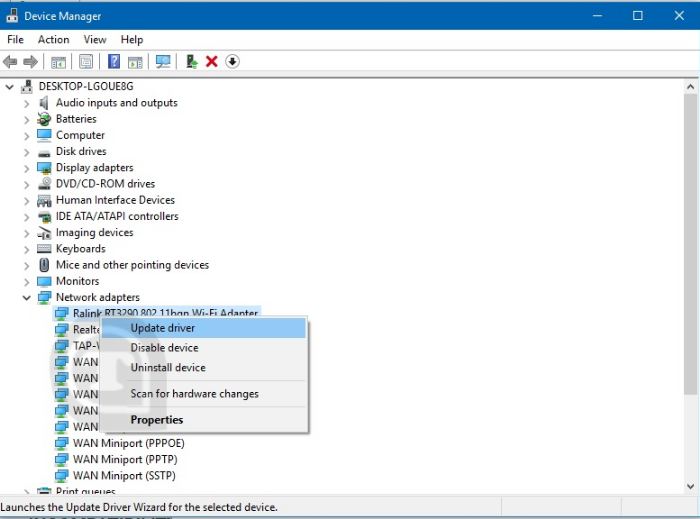Image resolution: width=700 pixels, height=519 pixels.
Task: Select Human Interface Devices label
Action: coord(115,200)
